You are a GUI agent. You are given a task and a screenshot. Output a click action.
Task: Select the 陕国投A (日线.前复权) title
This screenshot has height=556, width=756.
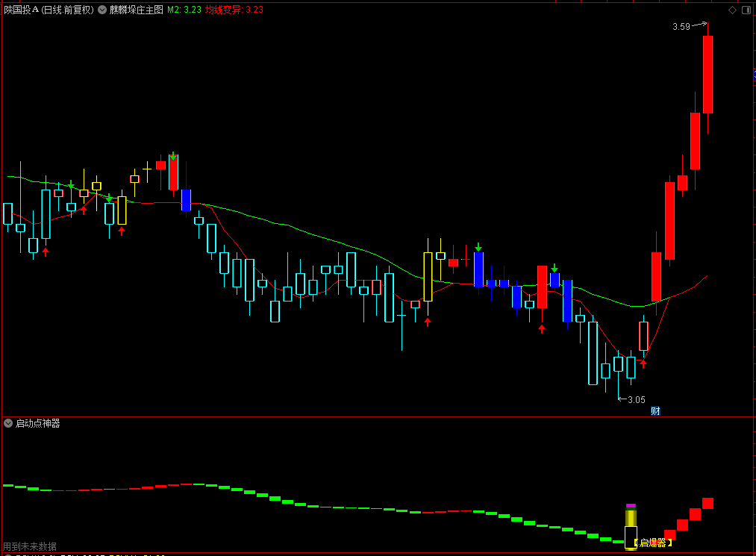tap(49, 10)
